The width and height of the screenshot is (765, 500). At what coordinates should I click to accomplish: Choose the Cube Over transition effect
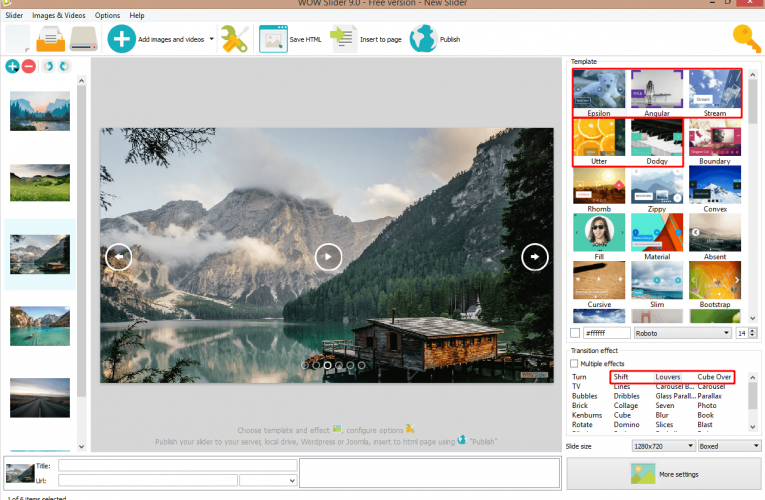coord(714,377)
